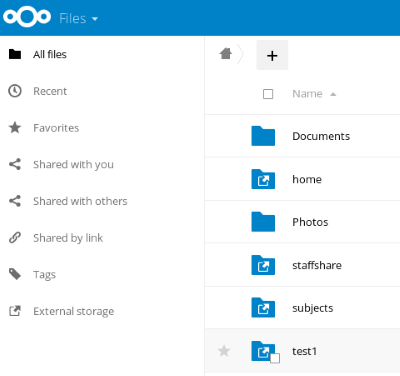Image resolution: width=400 pixels, height=376 pixels.
Task: Click the subjects external folder icon
Action: [x=263, y=308]
